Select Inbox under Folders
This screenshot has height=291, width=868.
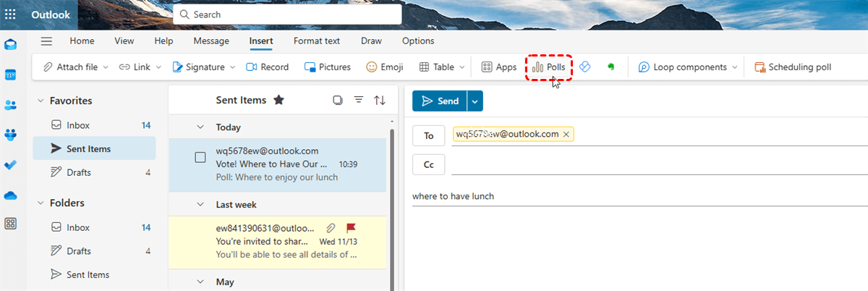(94, 227)
